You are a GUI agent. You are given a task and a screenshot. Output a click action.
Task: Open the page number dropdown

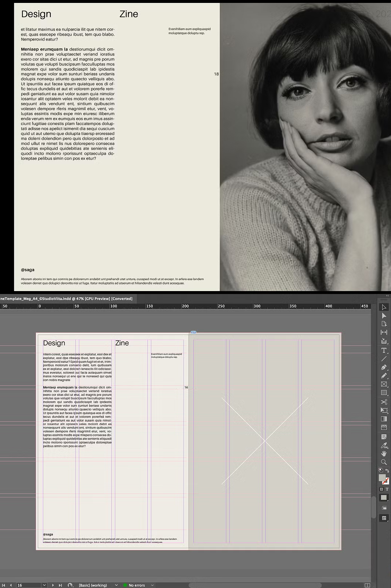44,585
